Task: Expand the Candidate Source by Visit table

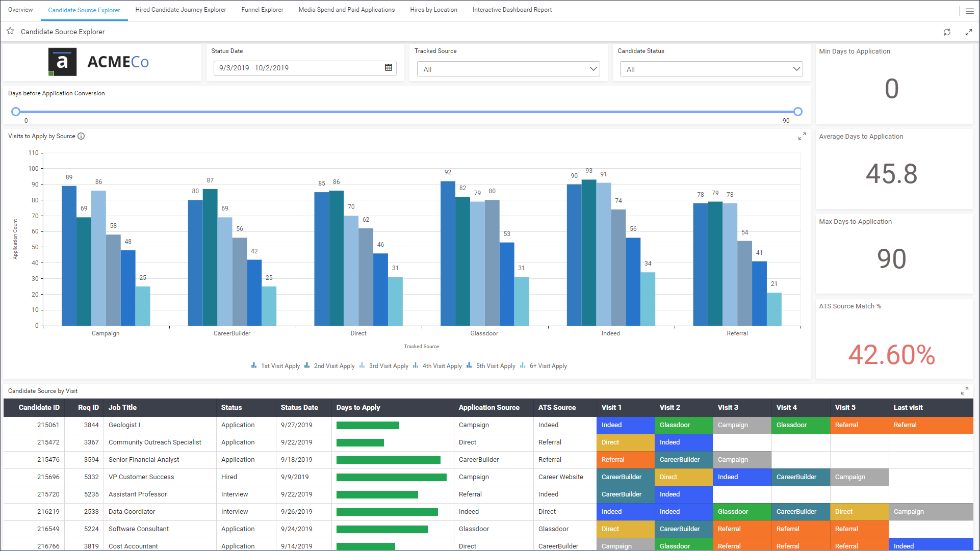Action: [x=964, y=391]
